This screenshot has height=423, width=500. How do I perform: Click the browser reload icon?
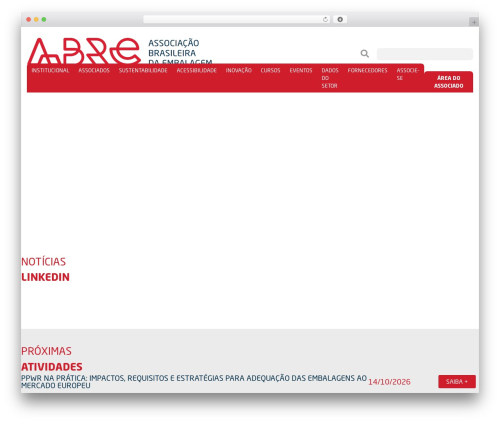325,20
